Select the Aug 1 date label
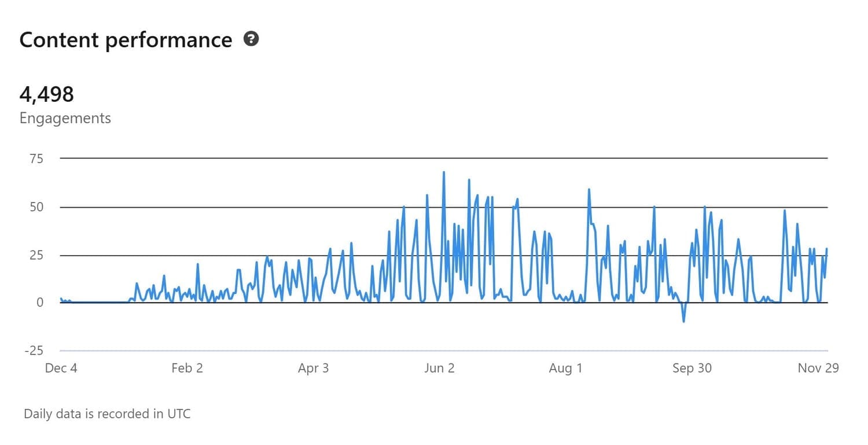This screenshot has height=445, width=868. point(565,368)
